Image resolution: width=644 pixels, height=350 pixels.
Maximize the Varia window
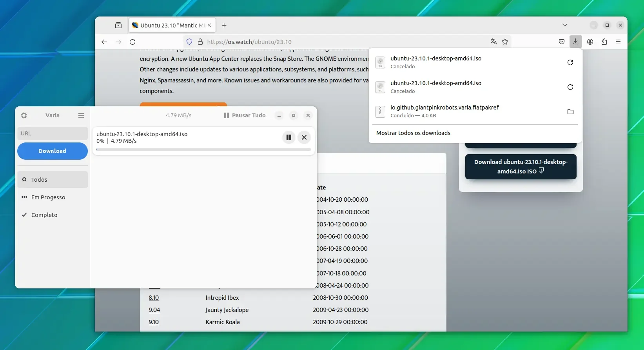coord(294,115)
